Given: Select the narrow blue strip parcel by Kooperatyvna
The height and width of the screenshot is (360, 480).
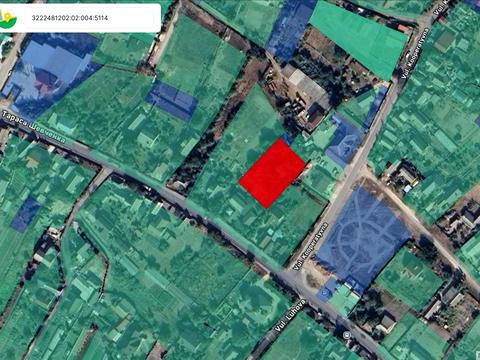Looking at the screenshot, I should point(375,106).
